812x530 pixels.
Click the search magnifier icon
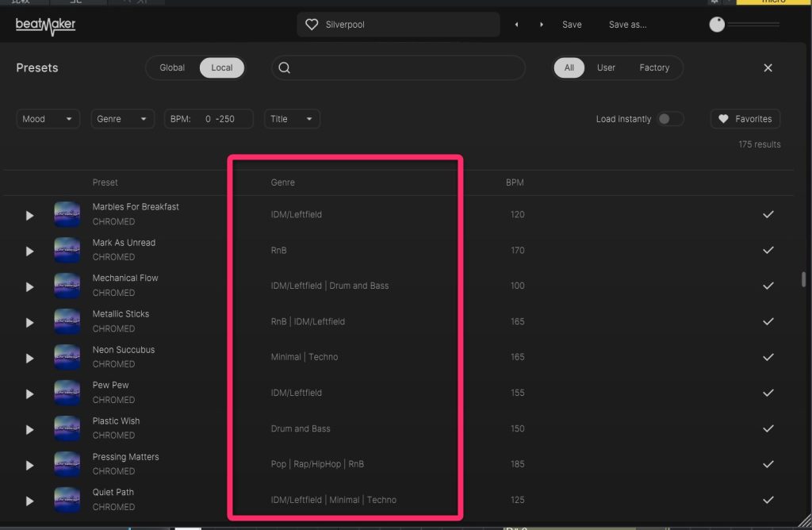coord(285,68)
